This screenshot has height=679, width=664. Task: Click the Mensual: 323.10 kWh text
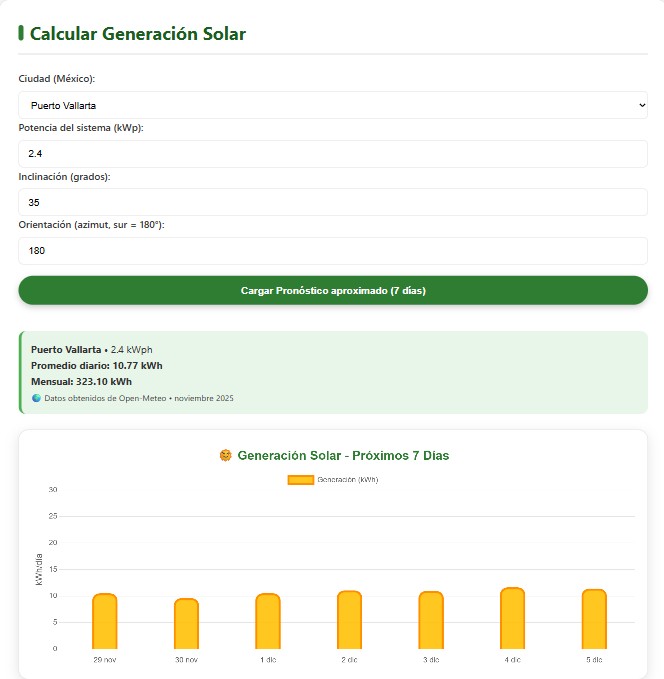81,382
